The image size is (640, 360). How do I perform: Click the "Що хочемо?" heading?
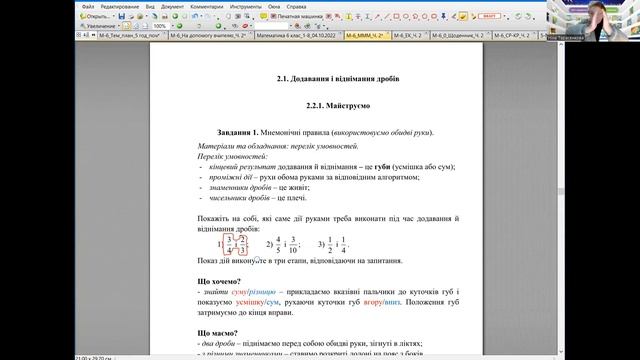click(x=219, y=282)
